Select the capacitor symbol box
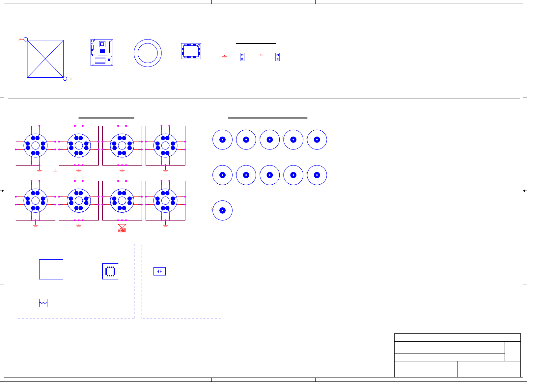555x392 pixels. (159, 271)
